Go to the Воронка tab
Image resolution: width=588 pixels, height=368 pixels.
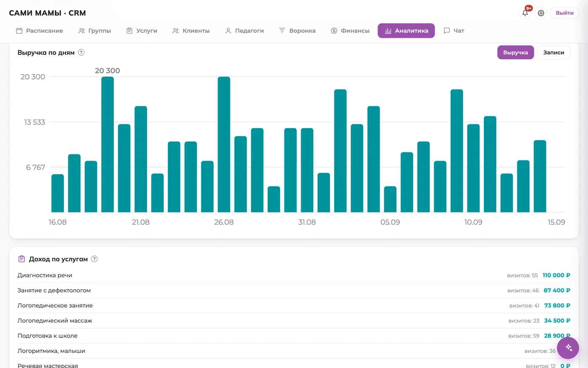[297, 31]
